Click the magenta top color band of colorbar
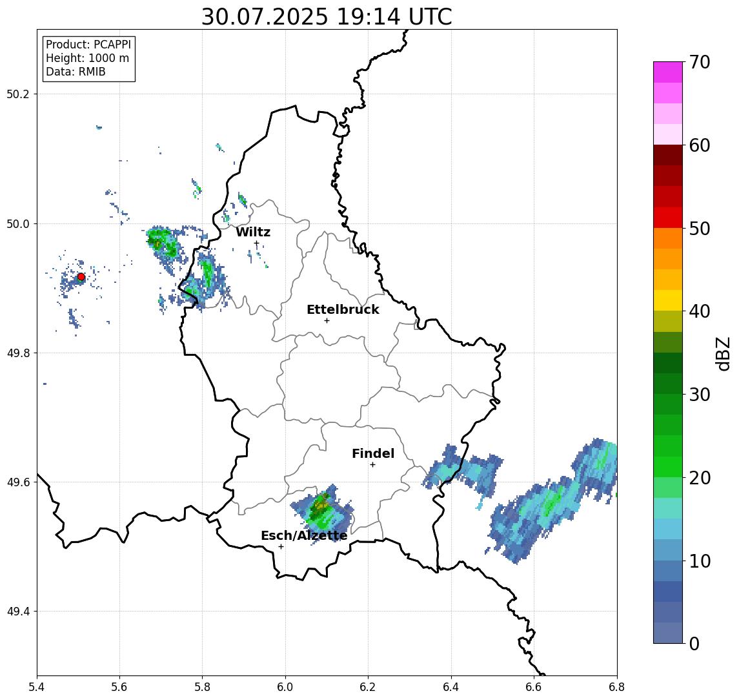The height and width of the screenshot is (700, 739). point(668,72)
